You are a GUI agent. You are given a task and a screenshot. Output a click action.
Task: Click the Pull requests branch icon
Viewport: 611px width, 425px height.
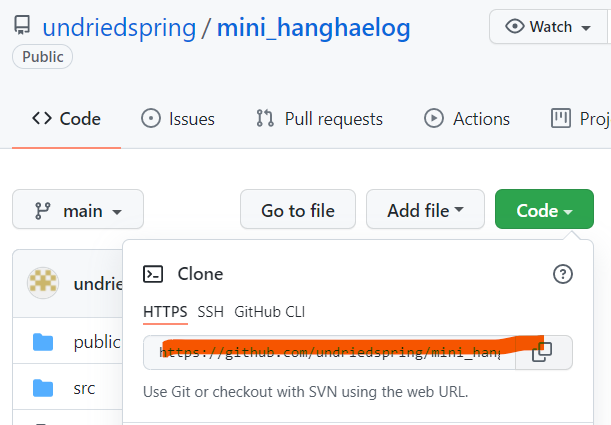(x=265, y=118)
